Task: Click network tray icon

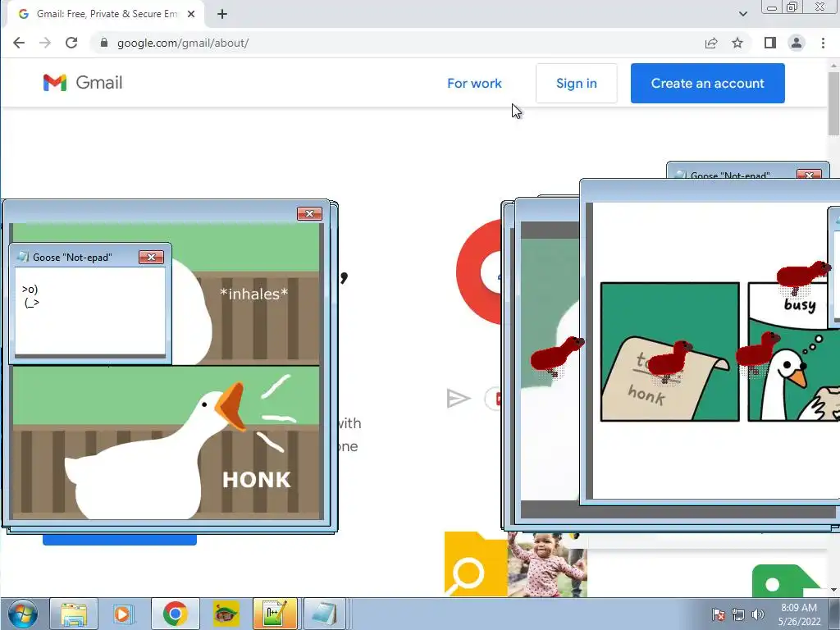Action: (x=738, y=614)
